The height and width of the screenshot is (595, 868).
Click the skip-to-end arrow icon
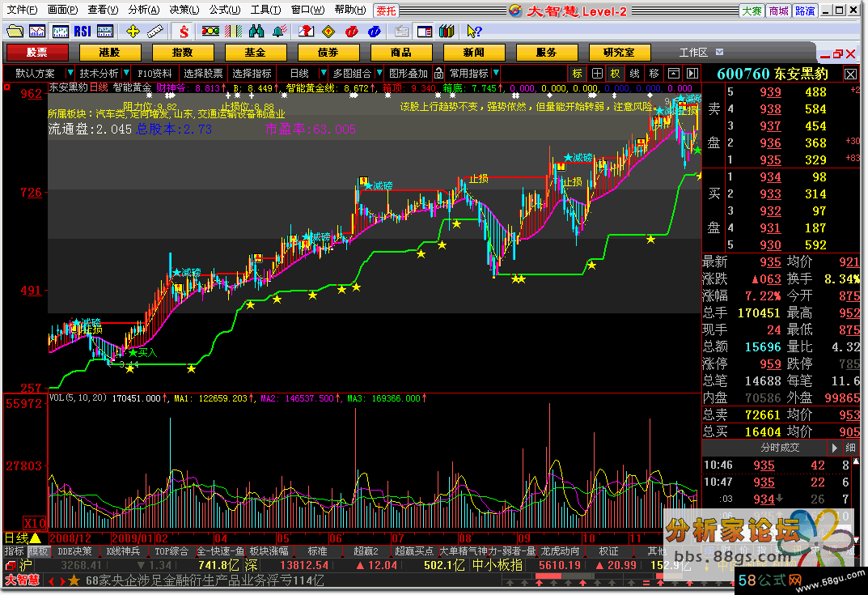pos(692,73)
